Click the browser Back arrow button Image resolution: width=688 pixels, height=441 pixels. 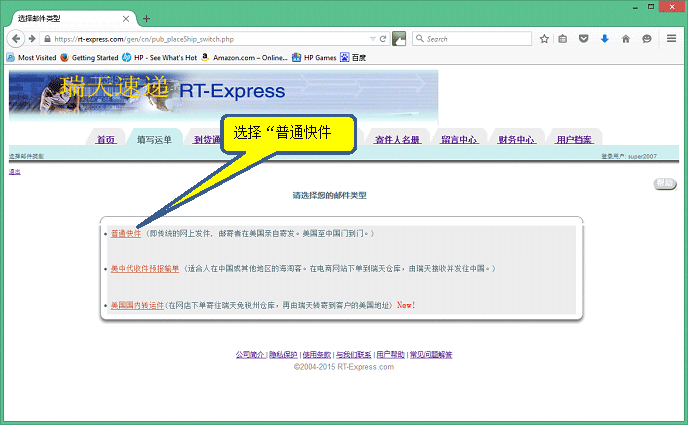pos(15,39)
